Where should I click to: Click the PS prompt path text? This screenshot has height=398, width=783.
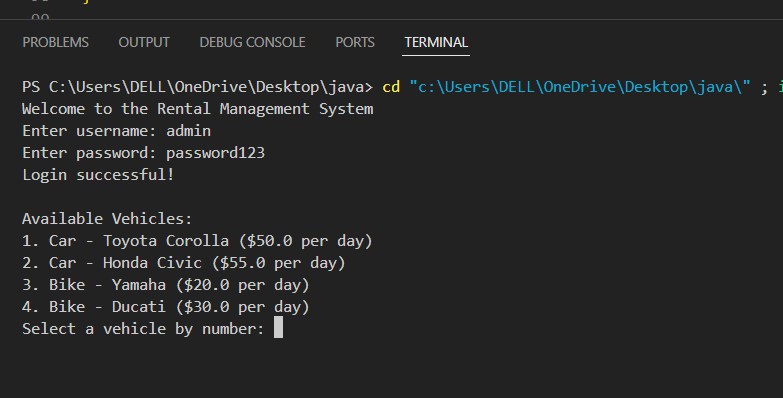197,87
